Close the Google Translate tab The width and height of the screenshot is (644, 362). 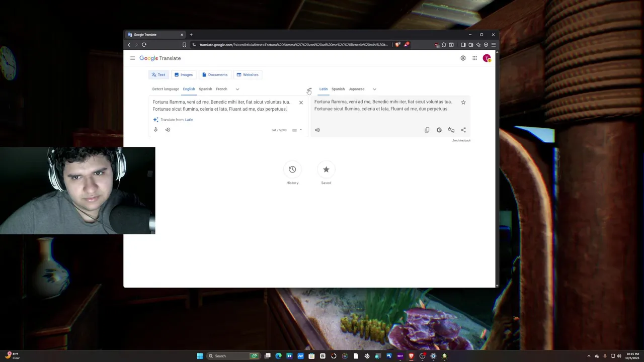point(182,35)
